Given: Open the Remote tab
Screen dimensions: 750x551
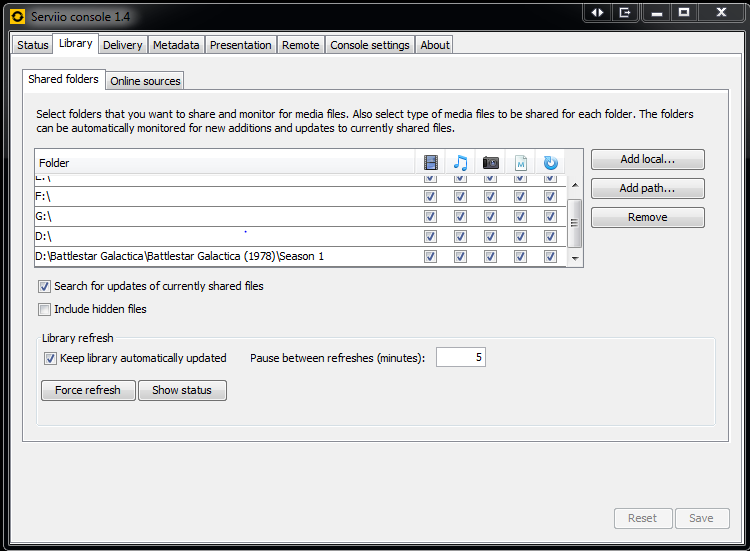Looking at the screenshot, I should (x=300, y=45).
